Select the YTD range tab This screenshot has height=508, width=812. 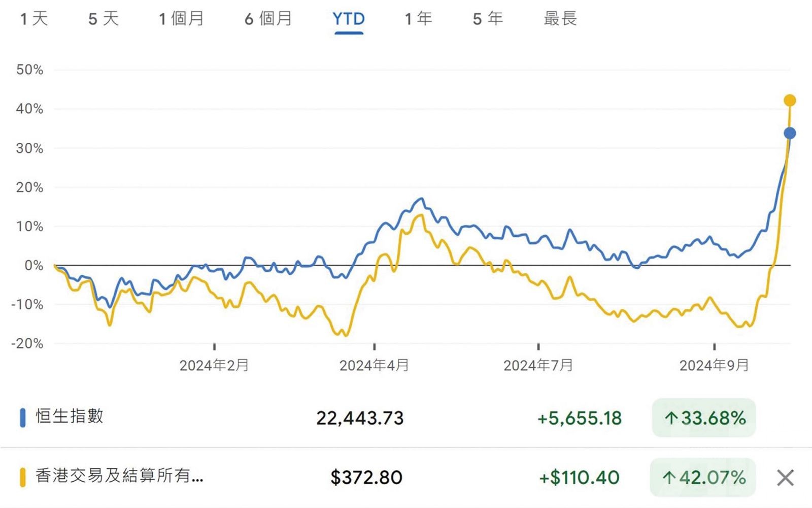pos(349,19)
